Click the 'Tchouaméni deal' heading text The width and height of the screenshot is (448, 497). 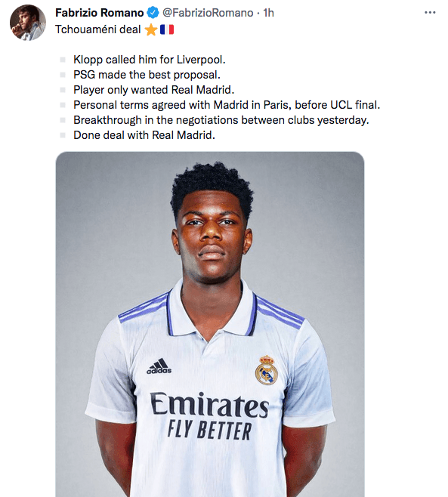[x=98, y=29]
